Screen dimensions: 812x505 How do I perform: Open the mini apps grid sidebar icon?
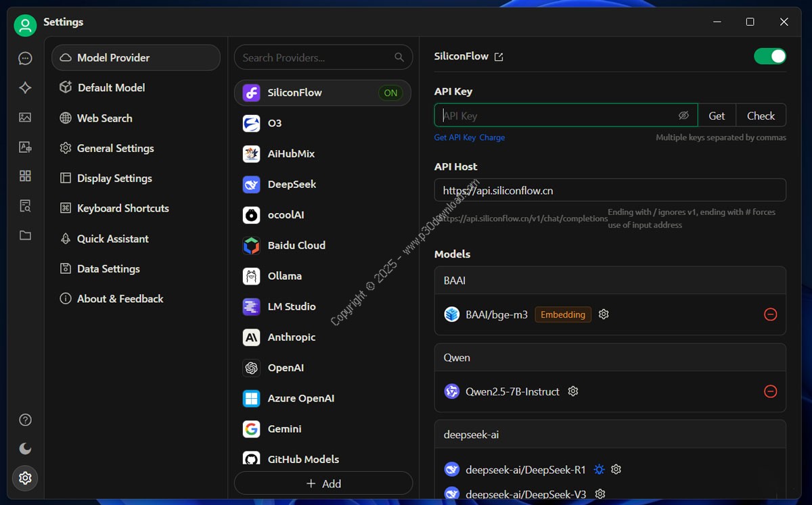click(x=25, y=176)
